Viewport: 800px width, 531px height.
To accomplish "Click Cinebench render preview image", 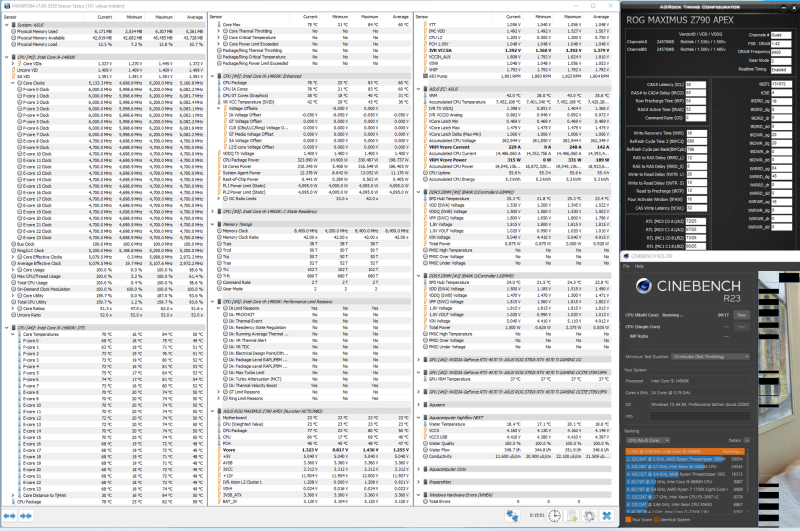I will tap(779, 399).
